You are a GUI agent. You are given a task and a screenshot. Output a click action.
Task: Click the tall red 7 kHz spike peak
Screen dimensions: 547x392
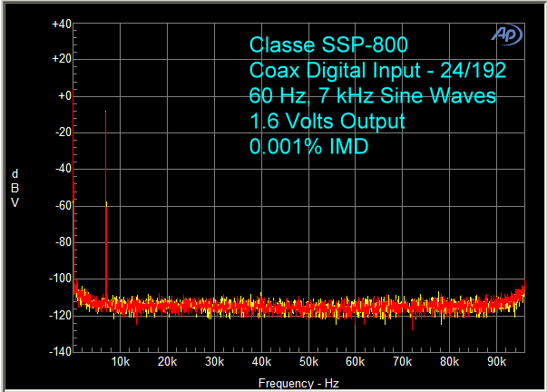(x=106, y=113)
